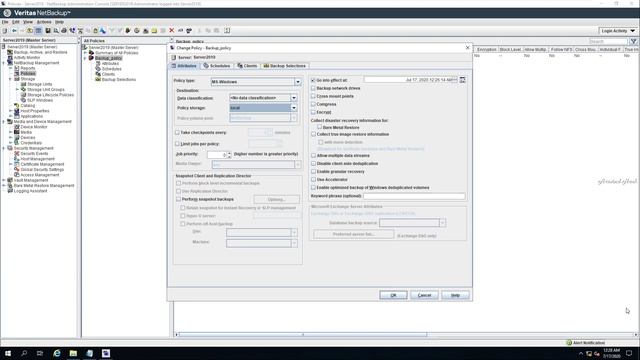Select Security Events tree item
Screen dimensions: 640x360
coord(34,153)
